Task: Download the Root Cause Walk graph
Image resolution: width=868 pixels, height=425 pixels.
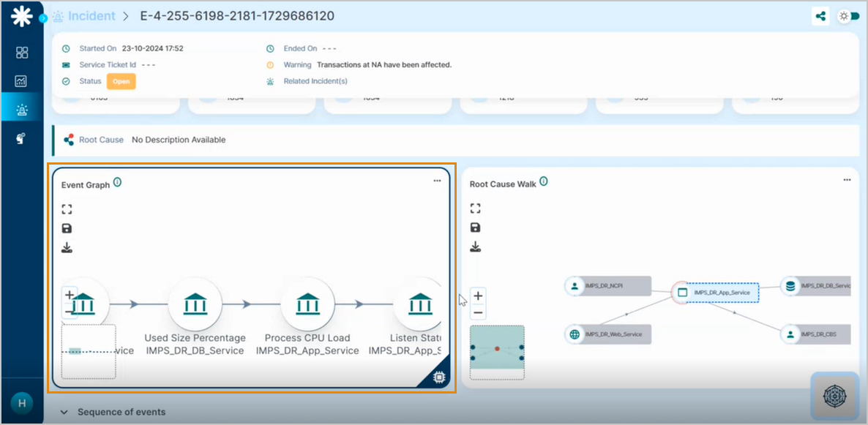Action: click(x=475, y=247)
